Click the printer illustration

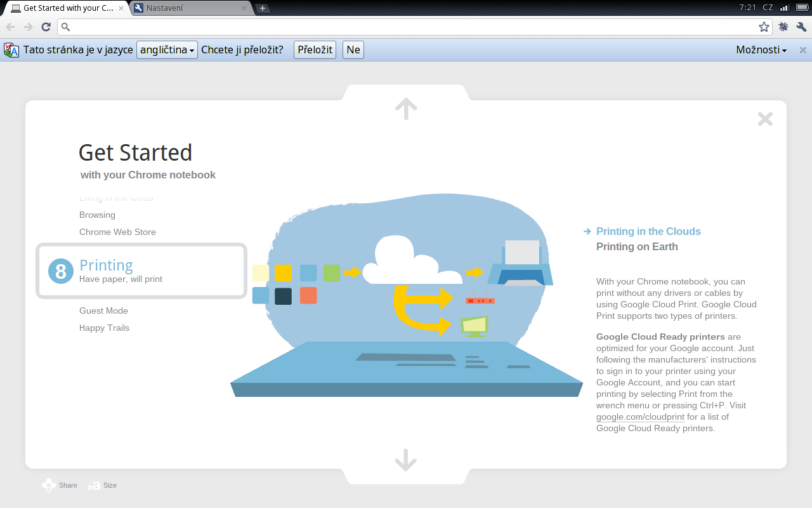520,262
